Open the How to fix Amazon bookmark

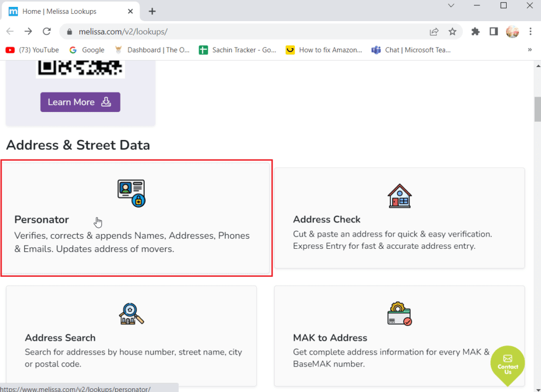coord(324,50)
